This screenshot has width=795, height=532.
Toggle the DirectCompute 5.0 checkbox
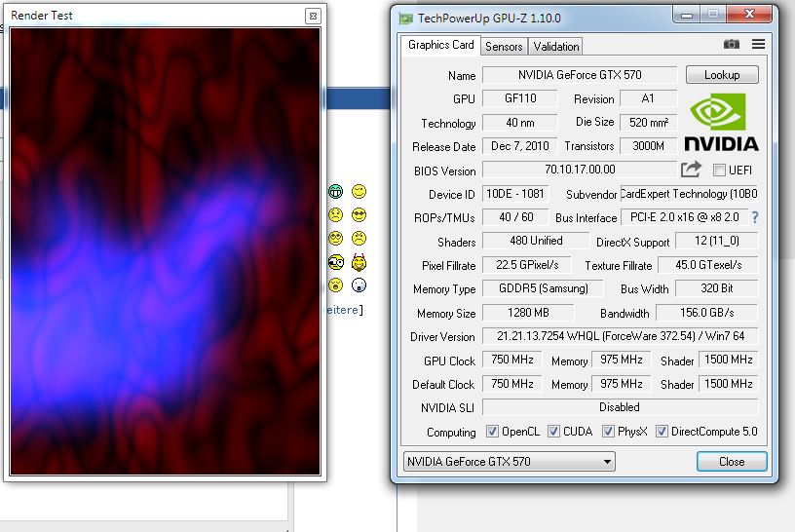click(662, 432)
